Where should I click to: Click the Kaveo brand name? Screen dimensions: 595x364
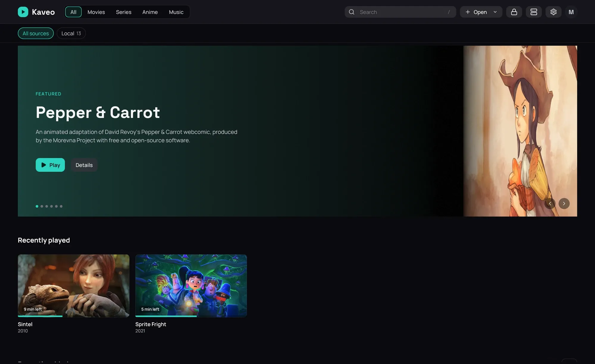click(43, 12)
